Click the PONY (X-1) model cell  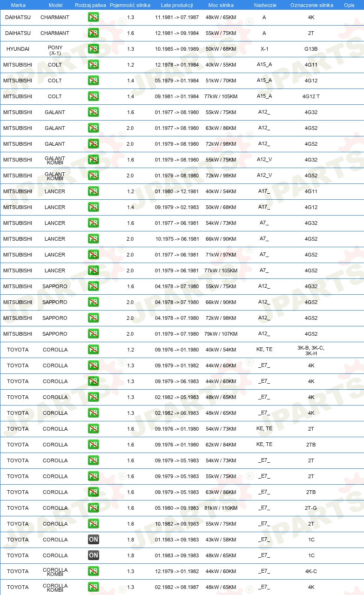pyautogui.click(x=55, y=50)
